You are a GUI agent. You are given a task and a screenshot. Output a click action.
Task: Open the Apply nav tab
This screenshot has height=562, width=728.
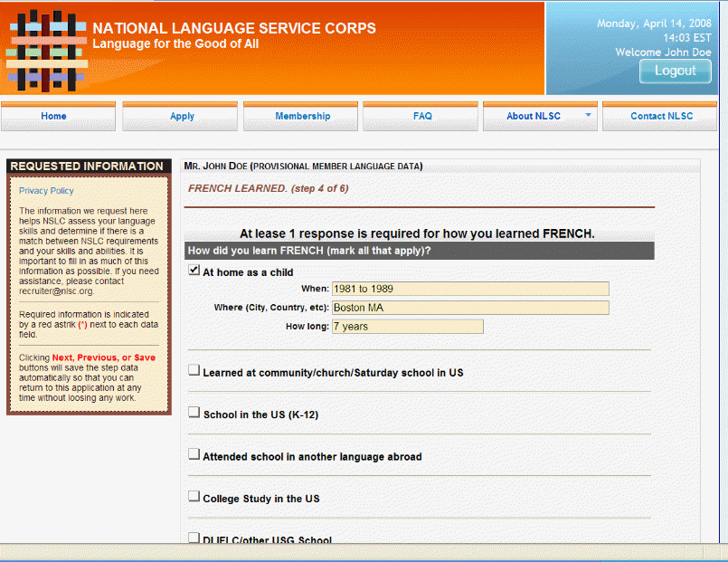pyautogui.click(x=180, y=116)
